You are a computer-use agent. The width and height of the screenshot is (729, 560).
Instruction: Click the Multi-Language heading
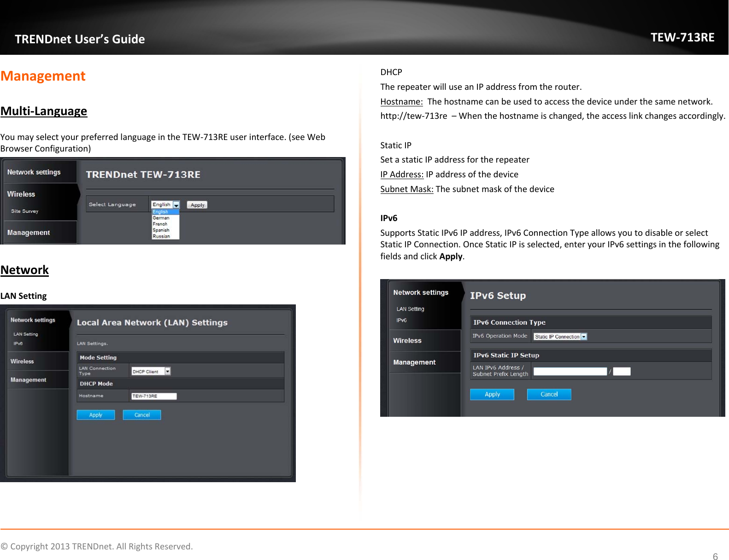pos(44,111)
